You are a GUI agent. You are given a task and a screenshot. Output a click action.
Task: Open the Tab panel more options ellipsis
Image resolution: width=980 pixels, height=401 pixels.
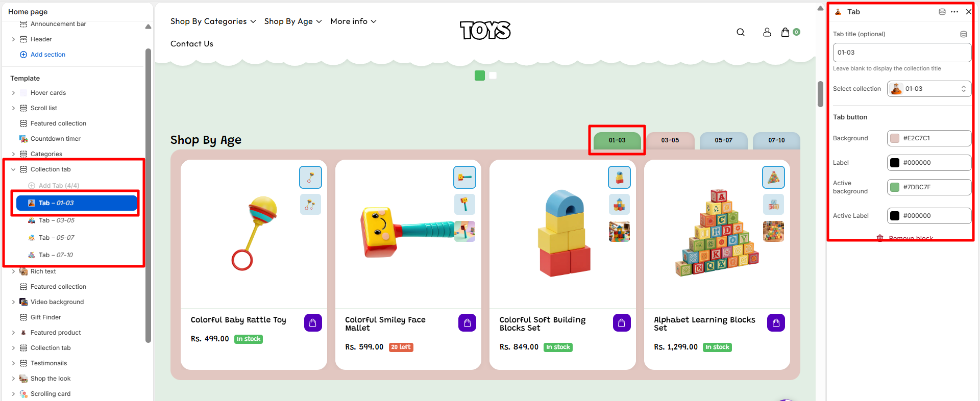coord(954,12)
